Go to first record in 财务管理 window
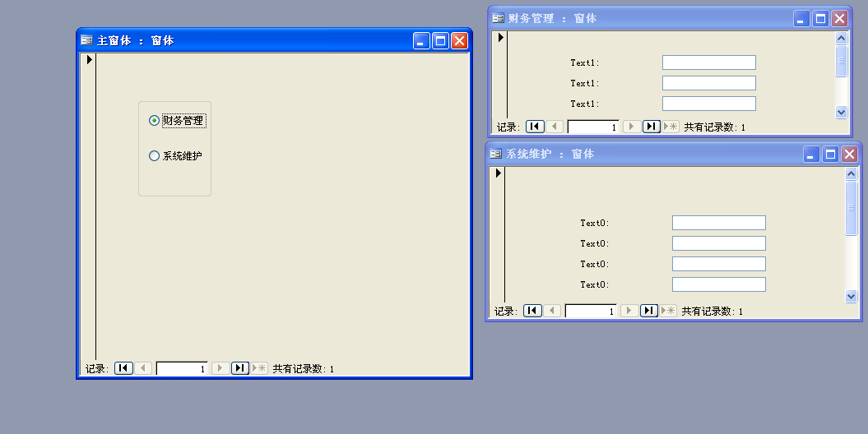This screenshot has height=434, width=868. (535, 127)
